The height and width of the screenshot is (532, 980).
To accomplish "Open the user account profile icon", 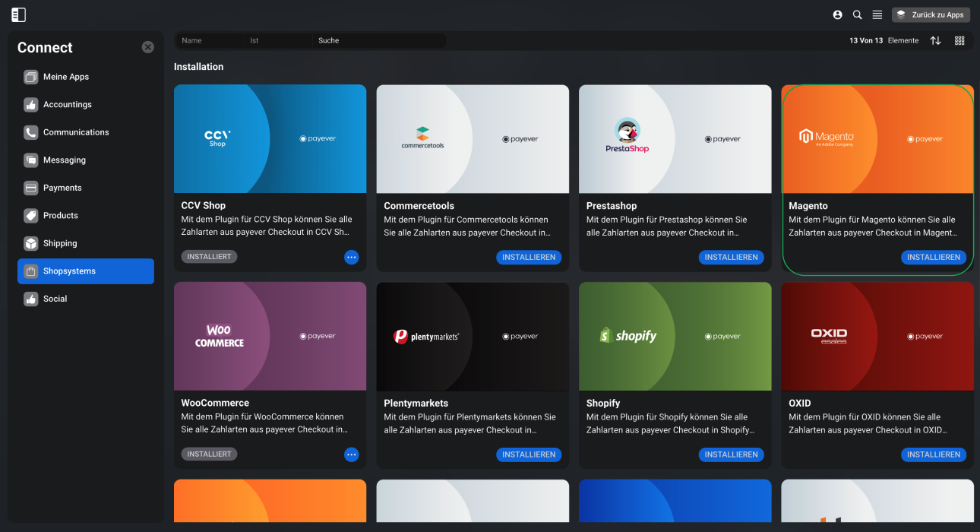I will 837,14.
